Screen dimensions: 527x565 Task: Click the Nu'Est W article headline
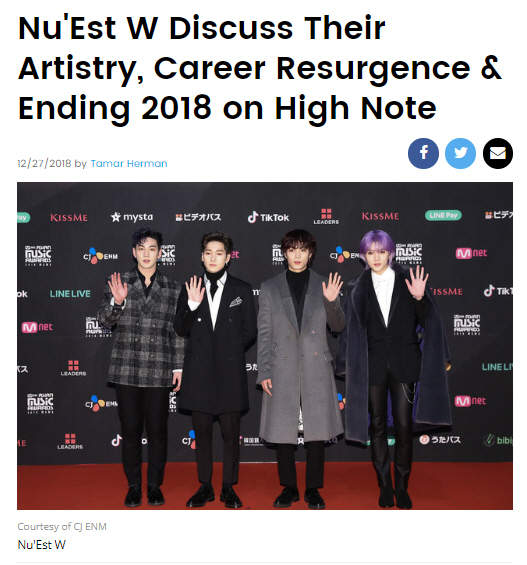[259, 68]
